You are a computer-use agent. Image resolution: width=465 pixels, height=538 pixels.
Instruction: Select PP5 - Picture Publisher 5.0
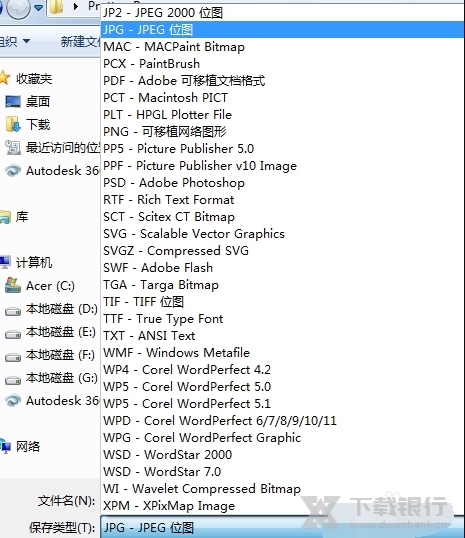[x=282, y=149]
